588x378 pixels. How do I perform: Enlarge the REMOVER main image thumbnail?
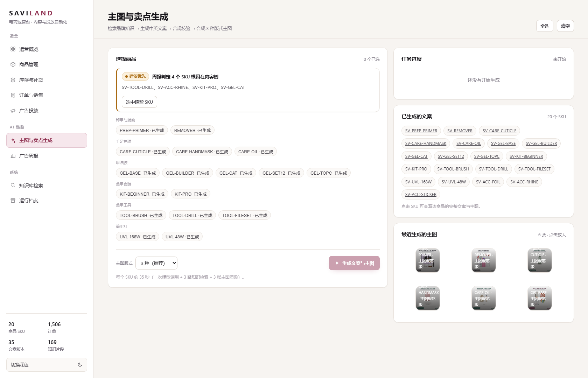(484, 260)
